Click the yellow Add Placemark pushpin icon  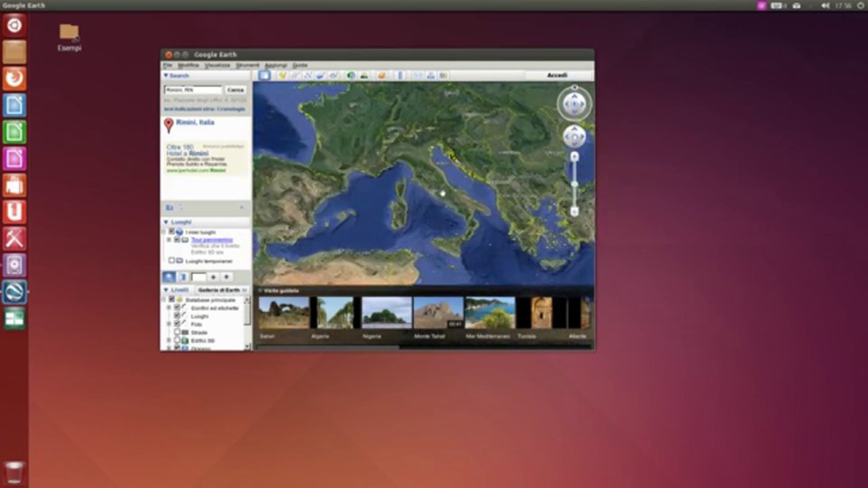pyautogui.click(x=282, y=75)
